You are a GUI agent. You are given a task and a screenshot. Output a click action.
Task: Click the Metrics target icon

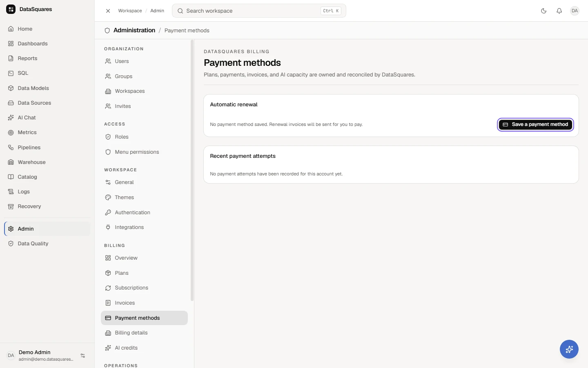pyautogui.click(x=11, y=132)
